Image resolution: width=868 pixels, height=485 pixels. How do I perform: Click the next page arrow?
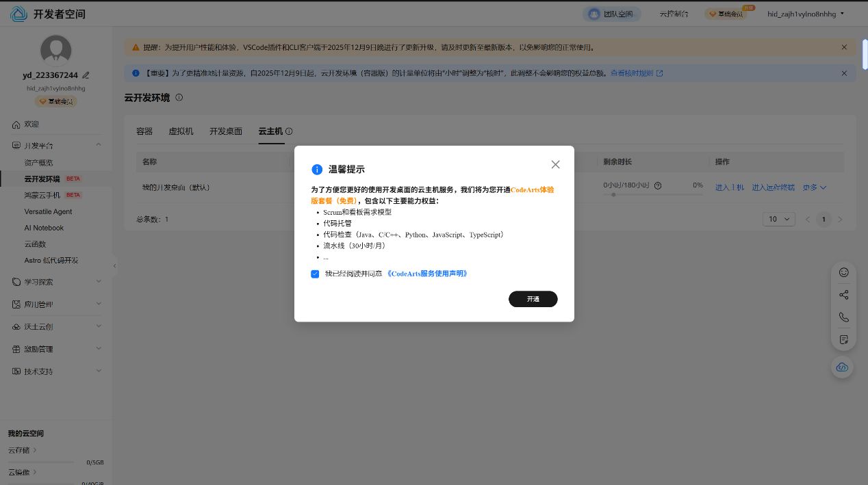[840, 220]
